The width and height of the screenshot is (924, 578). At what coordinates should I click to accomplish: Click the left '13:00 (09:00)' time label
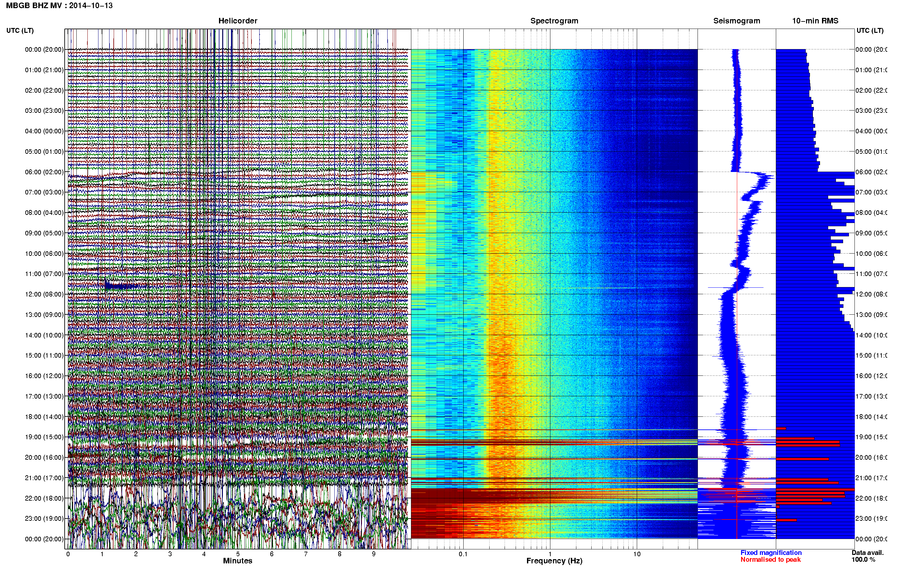click(x=44, y=315)
